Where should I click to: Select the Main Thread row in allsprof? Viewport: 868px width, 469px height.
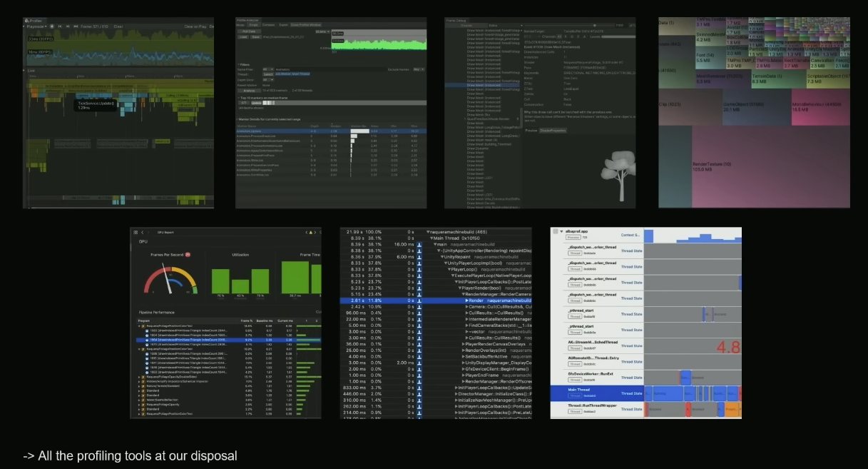[x=646, y=393]
